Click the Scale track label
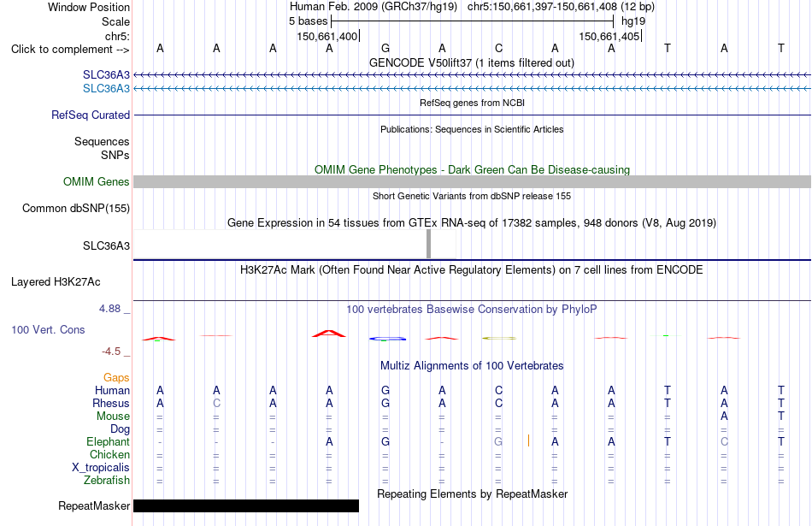 tap(115, 21)
